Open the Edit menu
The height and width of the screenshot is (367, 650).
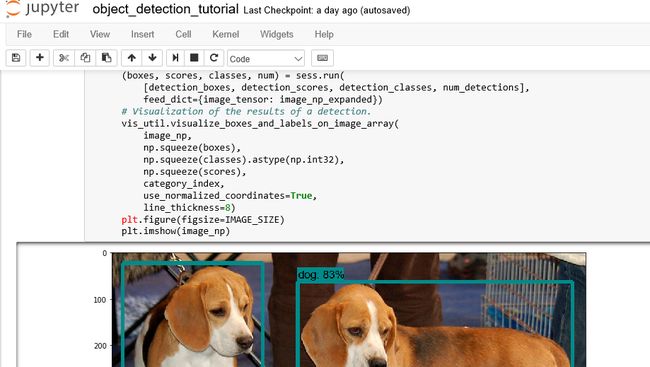point(61,34)
